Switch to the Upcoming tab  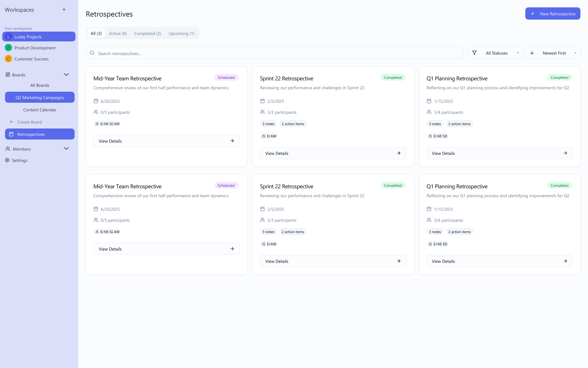181,33
